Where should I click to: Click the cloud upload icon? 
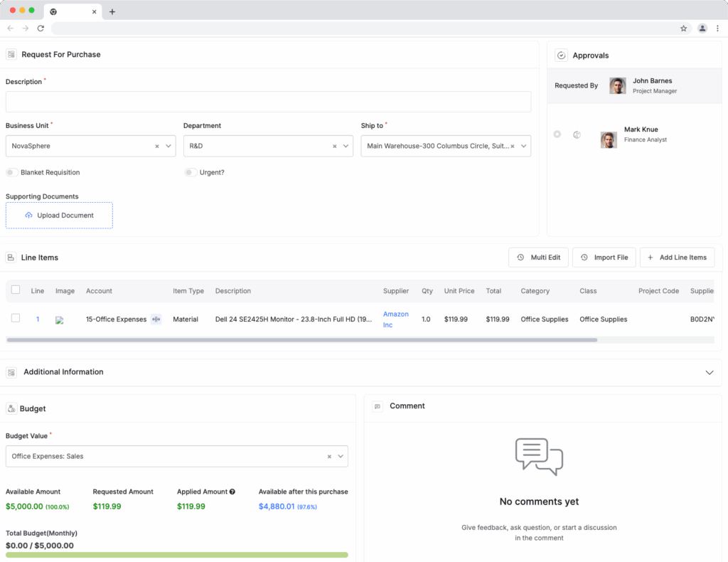click(28, 215)
